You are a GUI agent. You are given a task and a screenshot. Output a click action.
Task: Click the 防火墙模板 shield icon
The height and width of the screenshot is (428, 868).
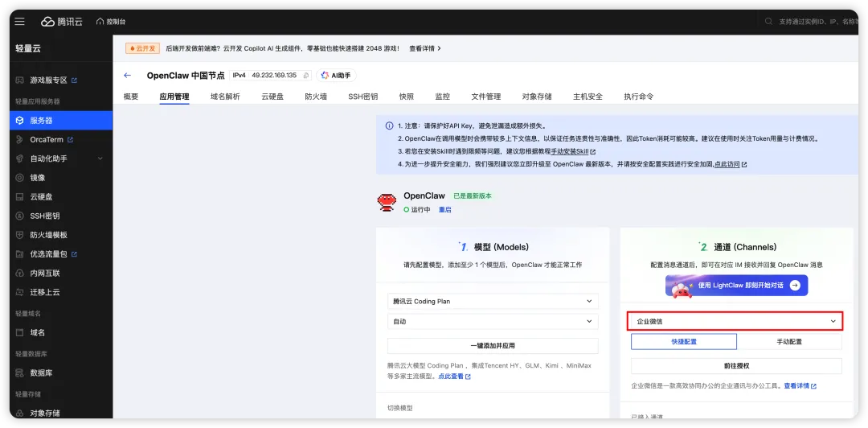point(19,235)
